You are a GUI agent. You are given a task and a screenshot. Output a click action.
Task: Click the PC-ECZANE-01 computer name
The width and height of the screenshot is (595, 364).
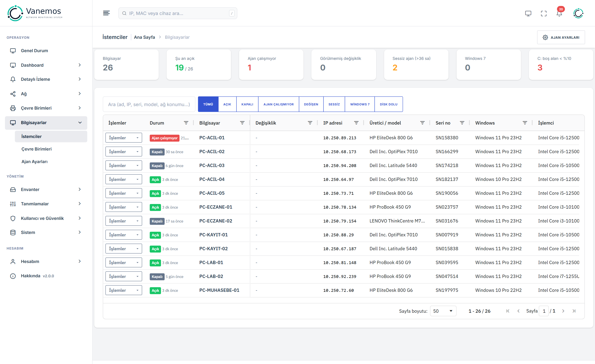(x=216, y=207)
